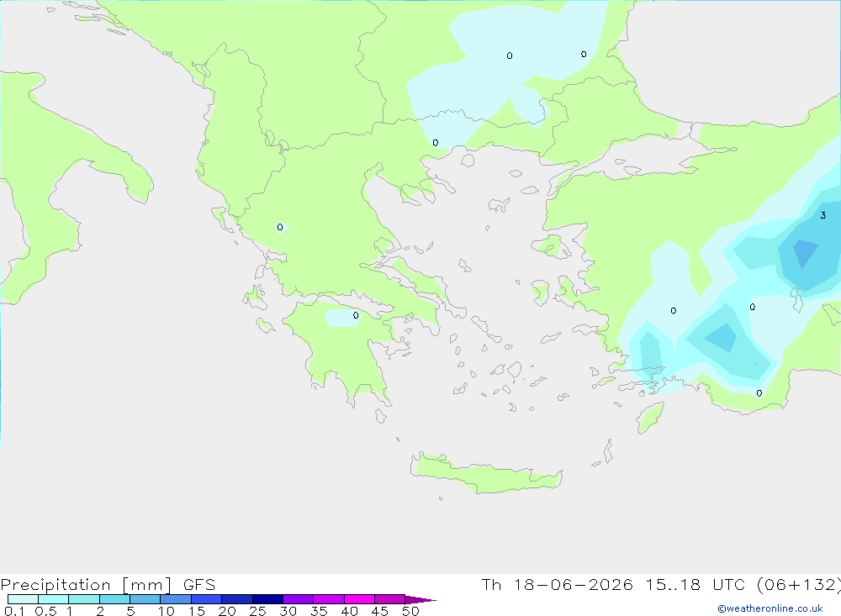This screenshot has width=841, height=616.
Task: Click the 40–45 mm magenta legend swatch
Action: tap(359, 599)
